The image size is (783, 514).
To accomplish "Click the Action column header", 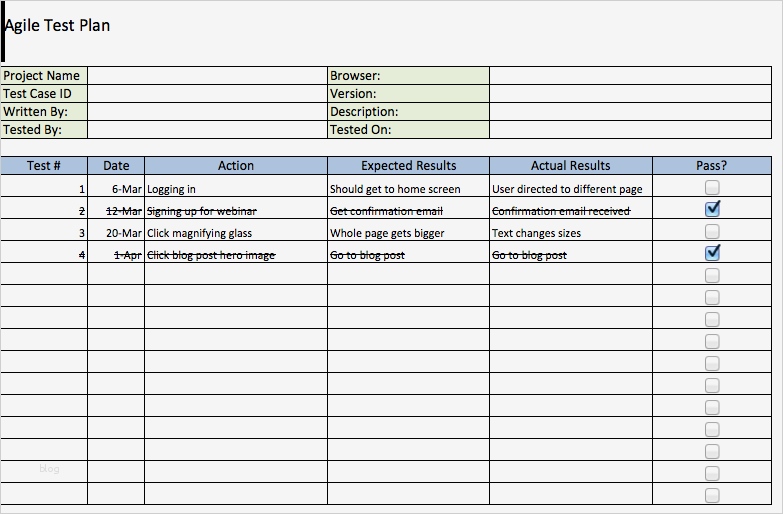I will (x=236, y=166).
